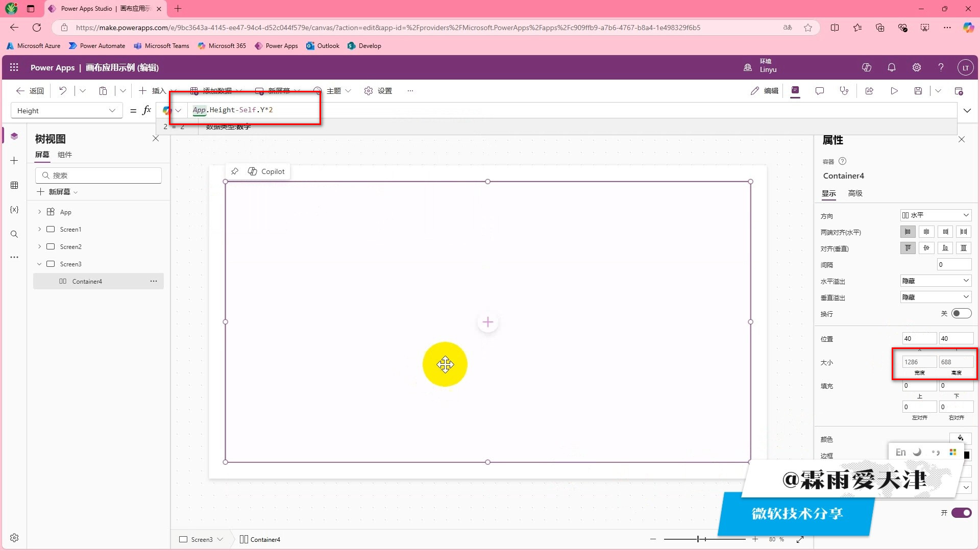Open the Height property selector dropdown

click(66, 111)
